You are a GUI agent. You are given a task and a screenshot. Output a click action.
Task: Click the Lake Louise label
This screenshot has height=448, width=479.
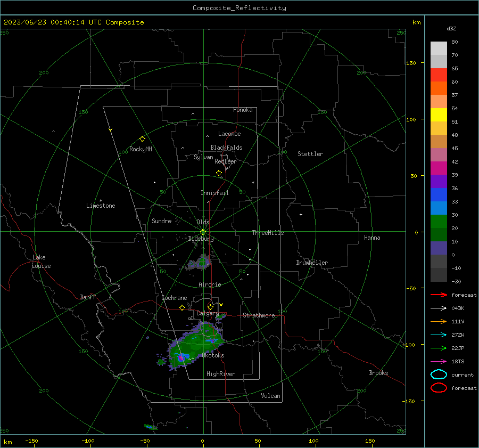[x=41, y=262]
